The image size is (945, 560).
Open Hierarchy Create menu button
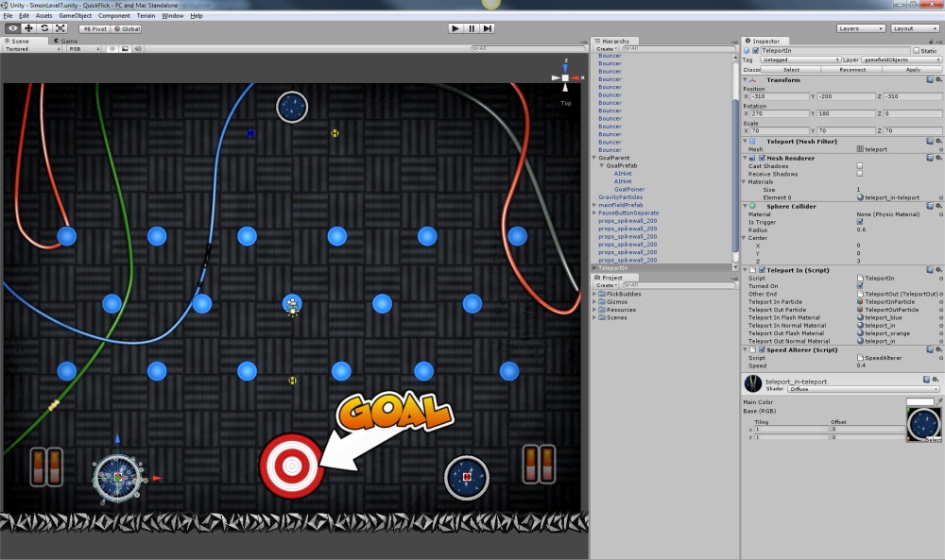[x=606, y=49]
